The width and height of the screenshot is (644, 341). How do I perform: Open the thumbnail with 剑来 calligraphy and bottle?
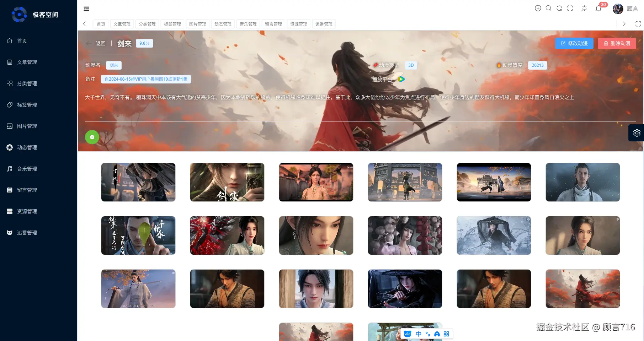pyautogui.click(x=227, y=182)
